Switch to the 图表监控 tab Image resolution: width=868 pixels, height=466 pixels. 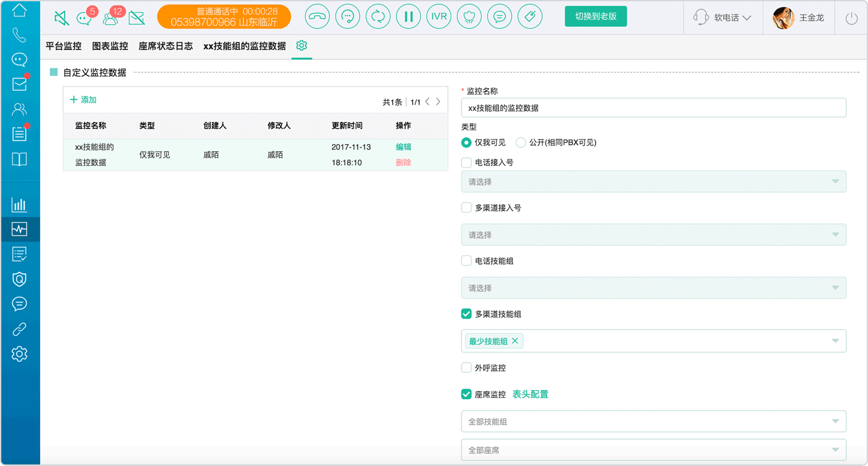click(x=110, y=46)
